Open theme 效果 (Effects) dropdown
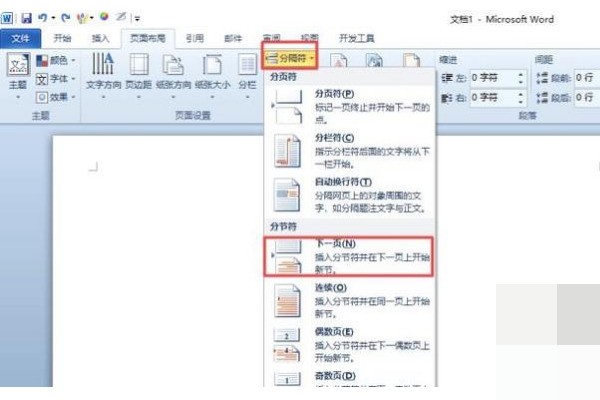This screenshot has height=400, width=600. click(x=56, y=97)
